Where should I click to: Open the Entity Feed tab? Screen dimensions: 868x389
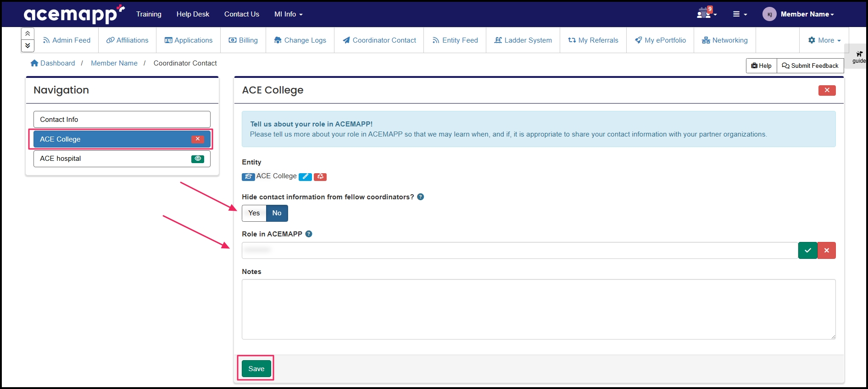pos(455,40)
